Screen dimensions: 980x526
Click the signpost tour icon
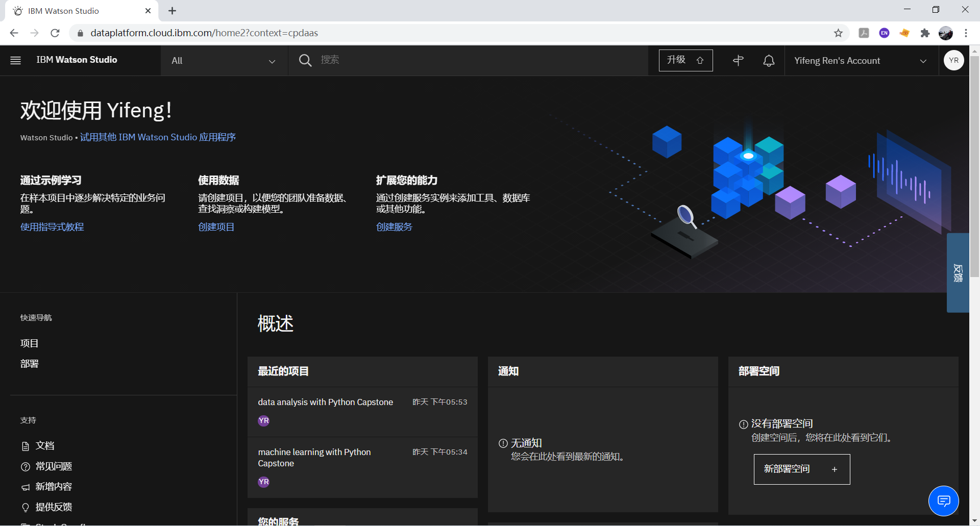click(738, 61)
